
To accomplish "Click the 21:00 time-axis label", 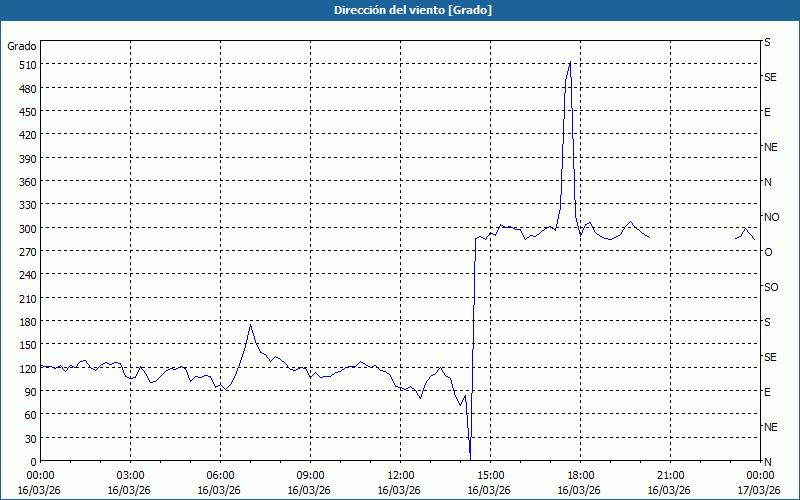I will (670, 476).
